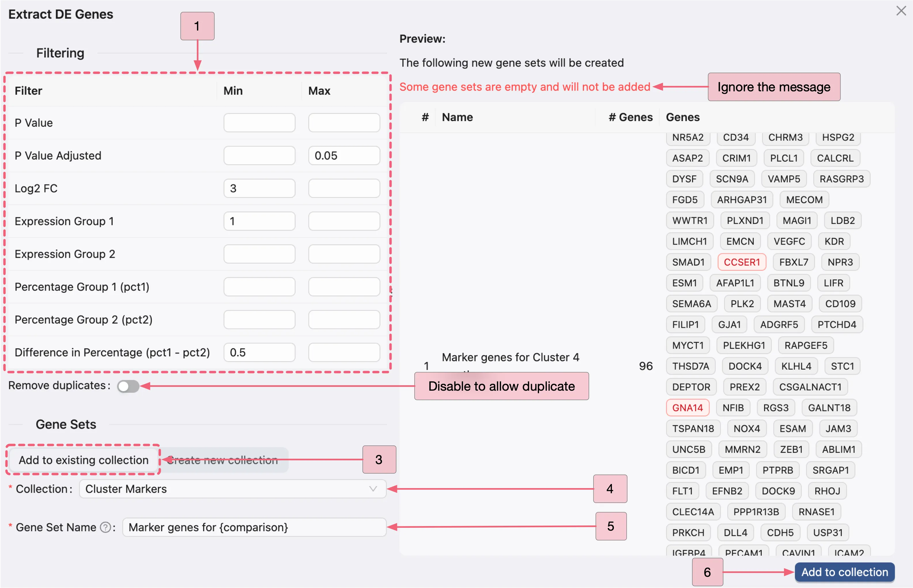Click the Add to collection button
913x588 pixels.
click(x=844, y=572)
